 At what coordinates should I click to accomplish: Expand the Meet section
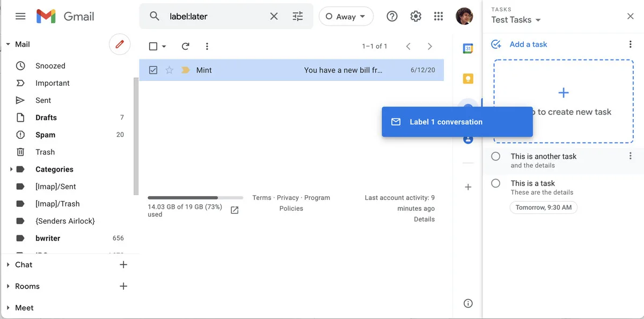click(8, 308)
